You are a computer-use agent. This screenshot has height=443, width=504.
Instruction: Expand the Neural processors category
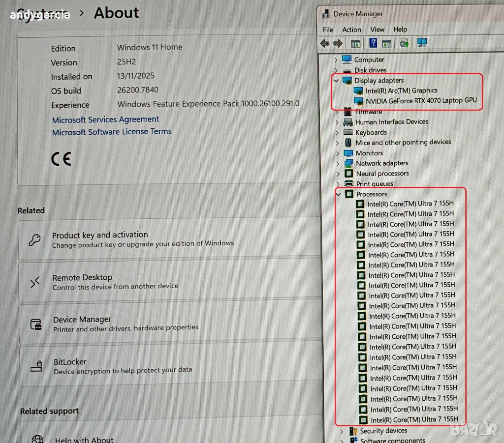pyautogui.click(x=338, y=174)
